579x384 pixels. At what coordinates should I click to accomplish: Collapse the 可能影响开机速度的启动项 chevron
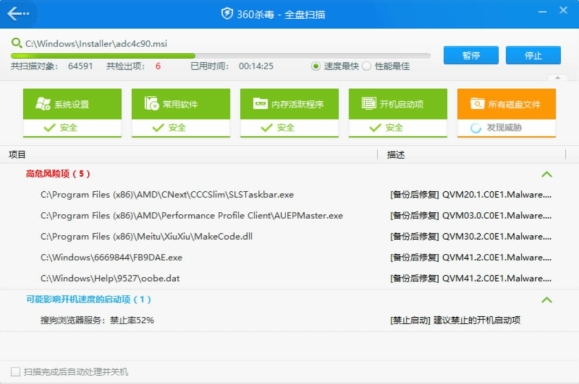[547, 300]
